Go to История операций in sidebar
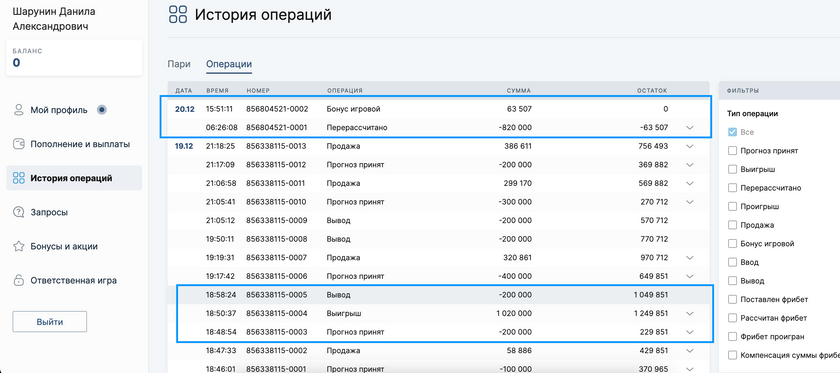The width and height of the screenshot is (840, 373). [x=74, y=178]
